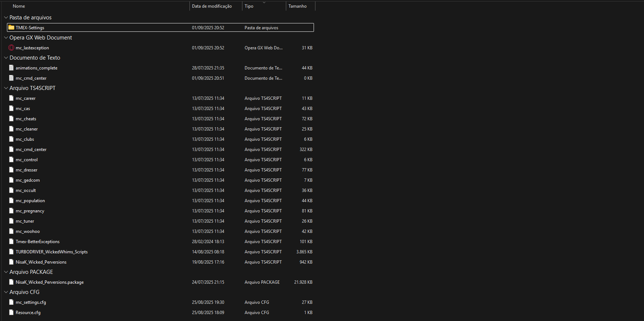Viewport: 644px width, 321px height.
Task: Click the mc_population file icon
Action: point(11,200)
